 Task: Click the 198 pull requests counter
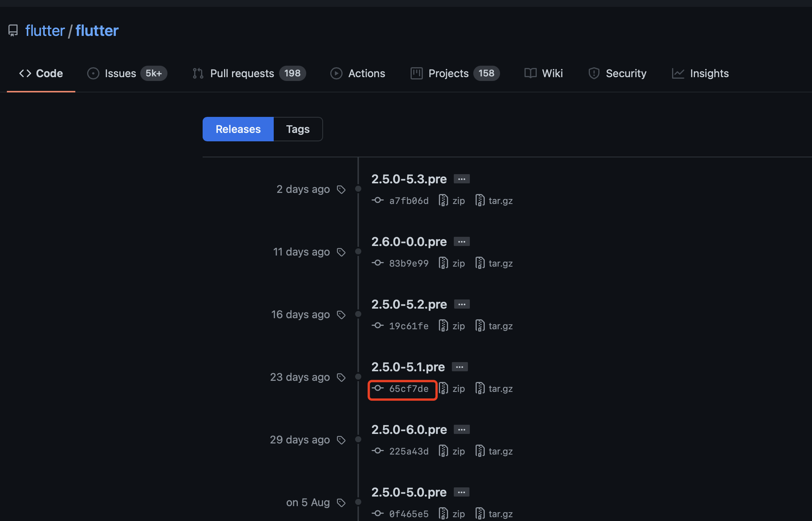pos(292,73)
